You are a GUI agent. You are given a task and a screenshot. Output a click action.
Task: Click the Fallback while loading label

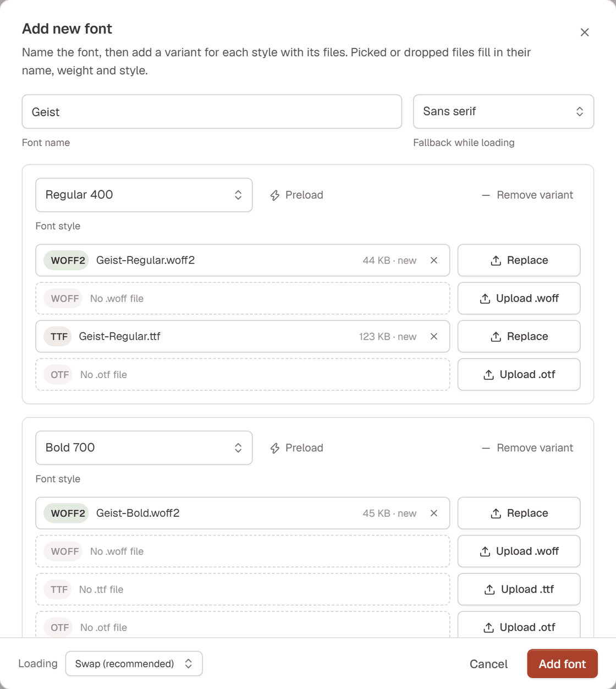pos(464,143)
